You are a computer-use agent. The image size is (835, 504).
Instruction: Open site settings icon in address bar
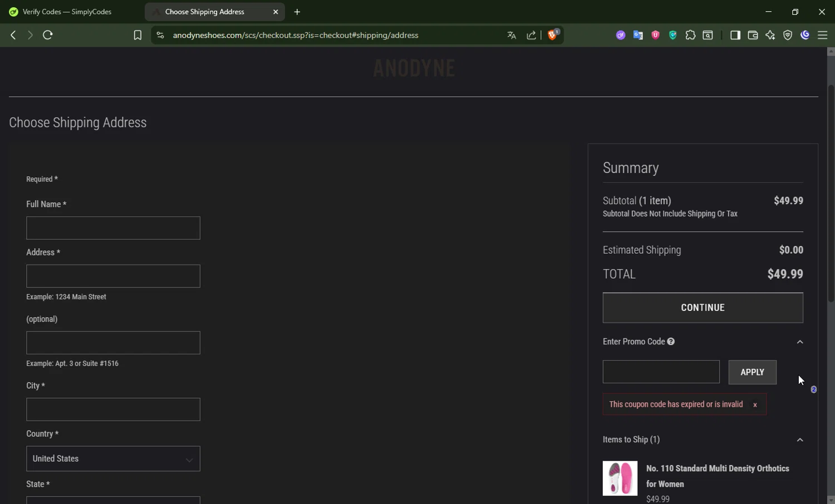pos(160,35)
